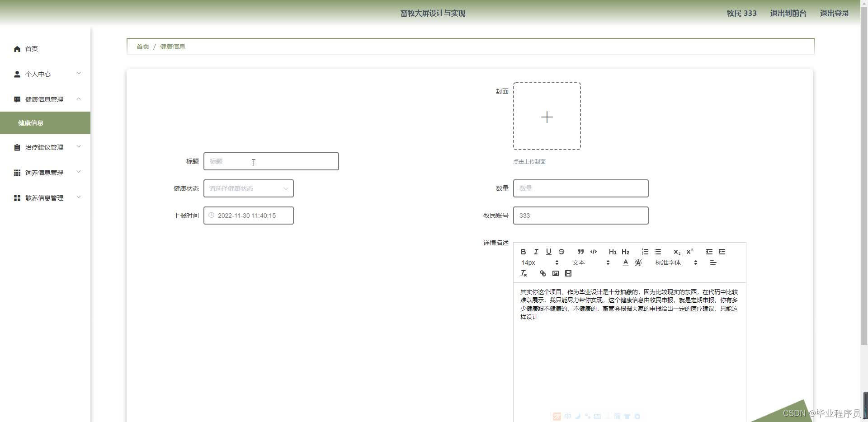This screenshot has height=422, width=868.
Task: Click the 畜牧大屏设计与实现 header title
Action: 433,13
